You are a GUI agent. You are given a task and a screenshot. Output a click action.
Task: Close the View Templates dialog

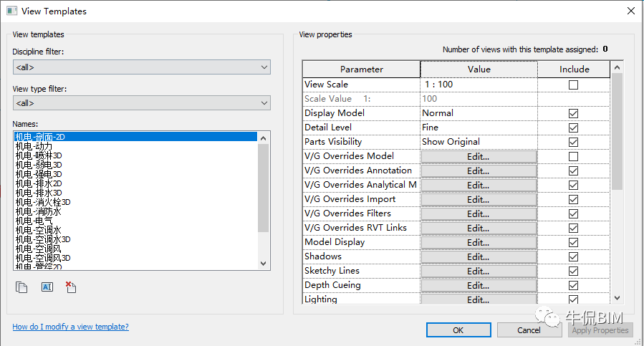coord(630,11)
